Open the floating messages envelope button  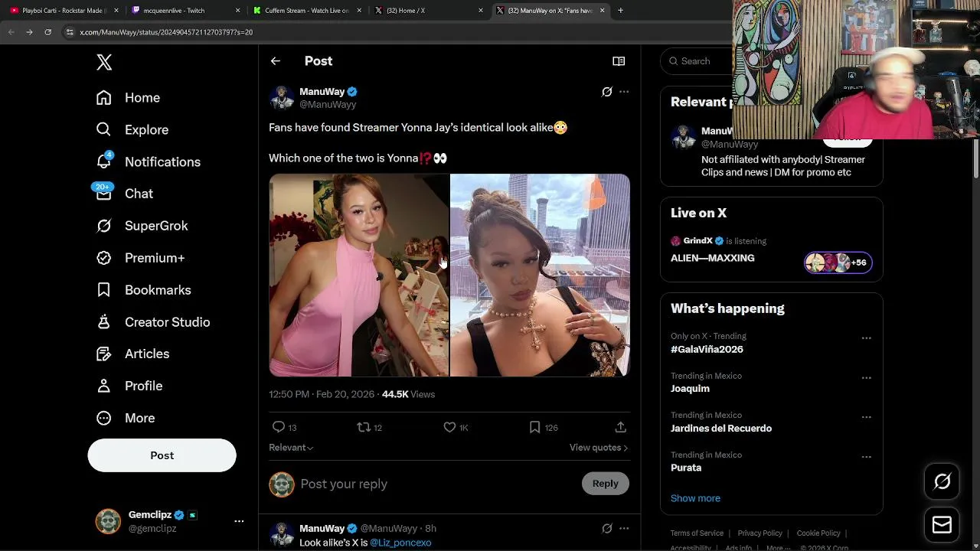(x=942, y=525)
